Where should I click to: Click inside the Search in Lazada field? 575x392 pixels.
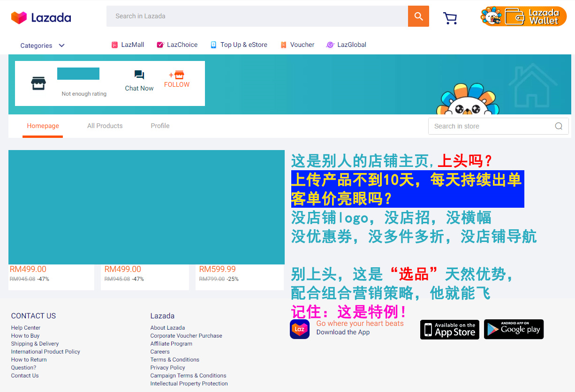coord(258,16)
